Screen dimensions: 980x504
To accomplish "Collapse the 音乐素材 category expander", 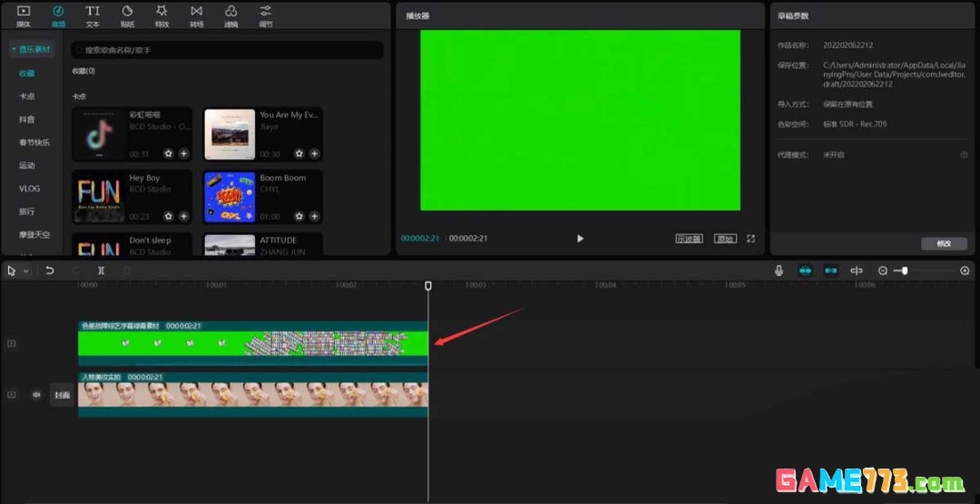I will (15, 49).
